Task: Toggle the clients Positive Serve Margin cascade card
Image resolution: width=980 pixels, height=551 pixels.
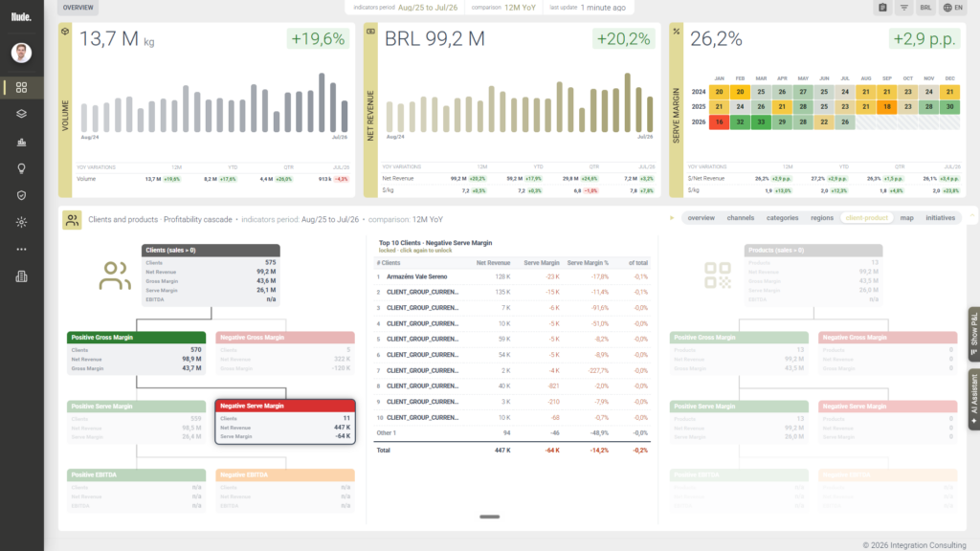Action: coord(136,422)
